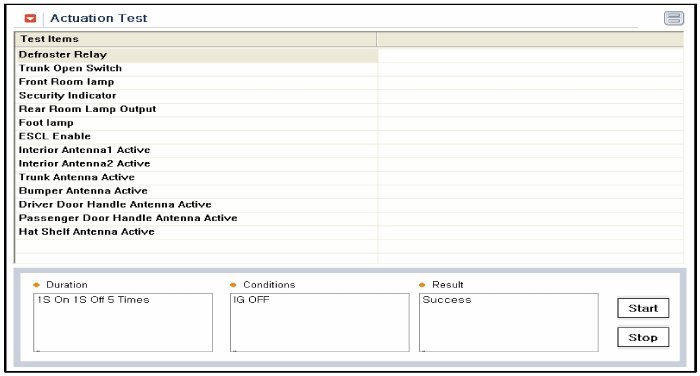Select Interior Antenna2 Active
The width and height of the screenshot is (700, 376).
pyautogui.click(x=196, y=164)
